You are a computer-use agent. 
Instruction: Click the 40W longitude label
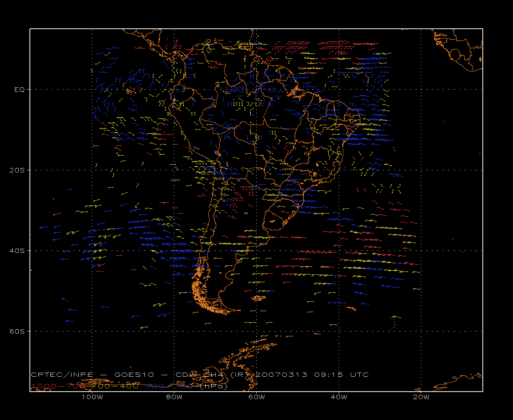click(339, 397)
